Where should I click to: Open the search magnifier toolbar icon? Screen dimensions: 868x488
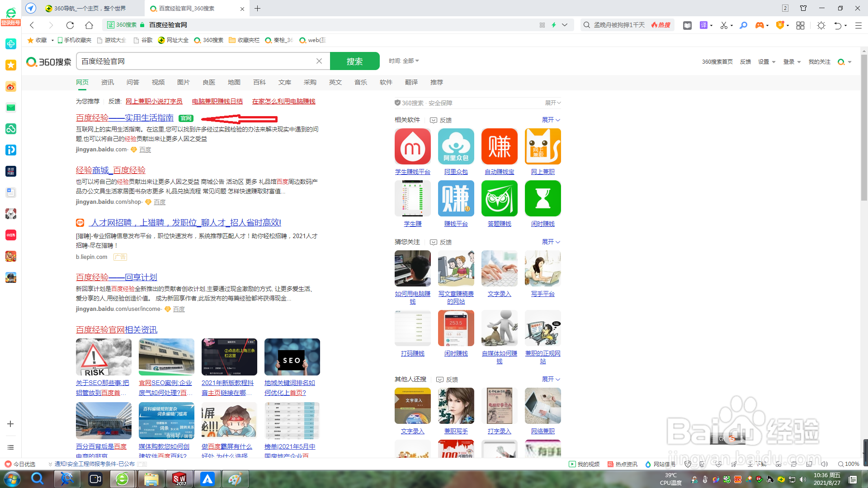[x=744, y=25]
